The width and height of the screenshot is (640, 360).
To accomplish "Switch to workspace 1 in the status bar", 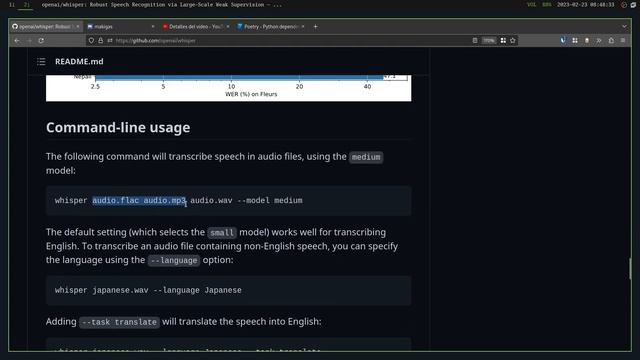I will (x=12, y=4).
